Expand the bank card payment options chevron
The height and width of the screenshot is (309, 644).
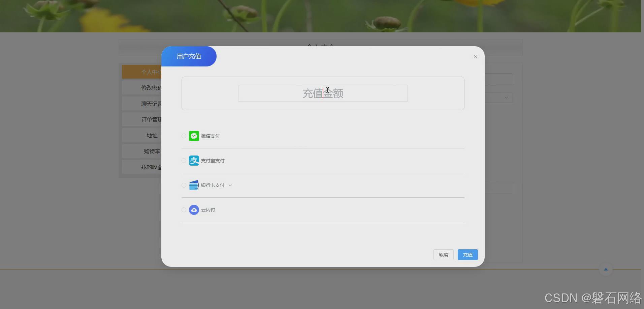[230, 185]
